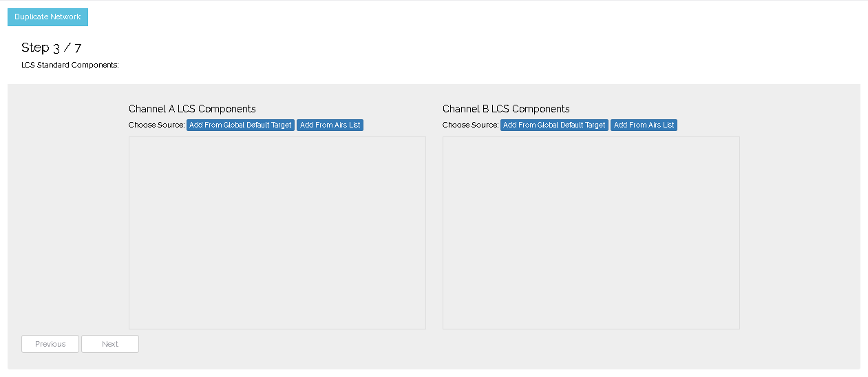Choose Global Default Target as Channel A source
This screenshot has width=868, height=377.
[x=240, y=125]
